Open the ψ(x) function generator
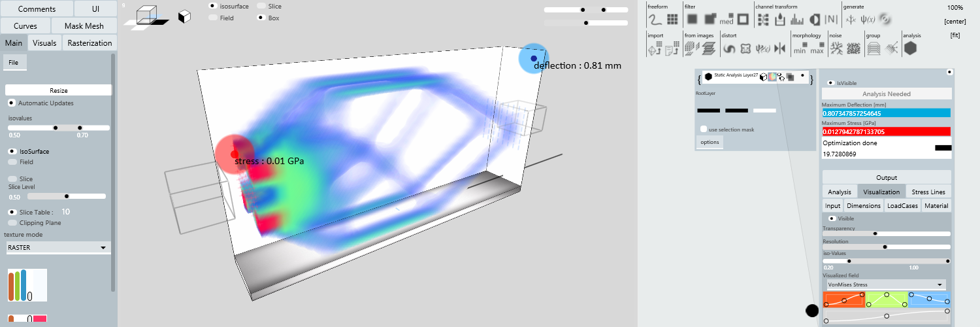 pos(868,20)
